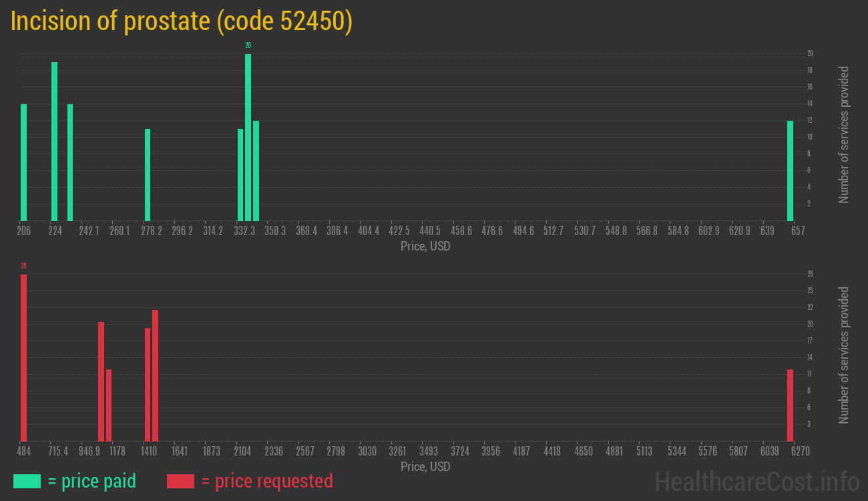This screenshot has width=868, height=501.
Task: Select the tallest red bar right of 1410
Action: coord(155,375)
